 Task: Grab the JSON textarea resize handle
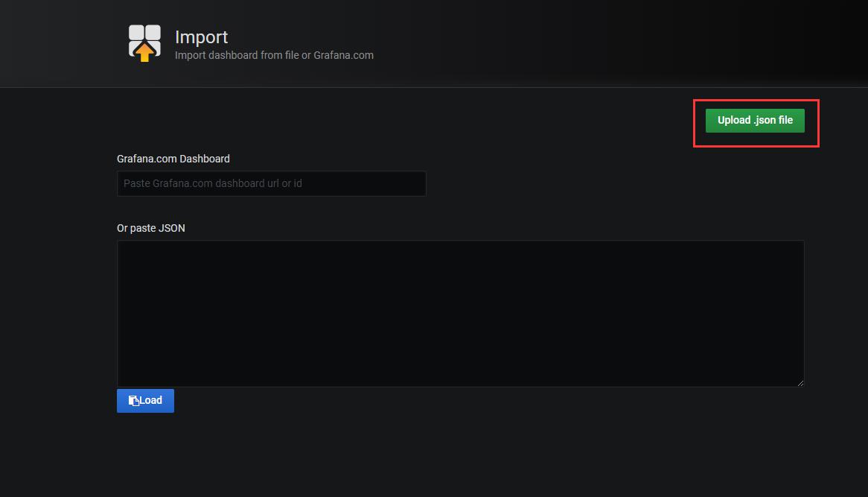tap(800, 383)
